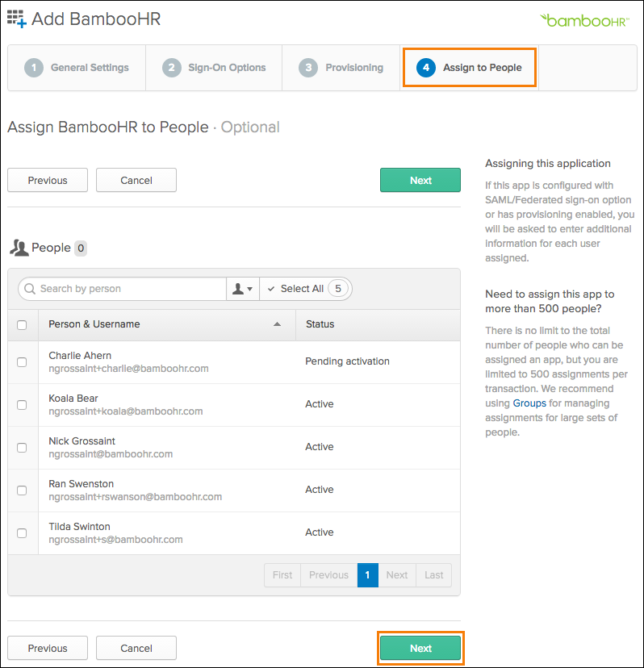Go to First page in pagination

tap(282, 575)
